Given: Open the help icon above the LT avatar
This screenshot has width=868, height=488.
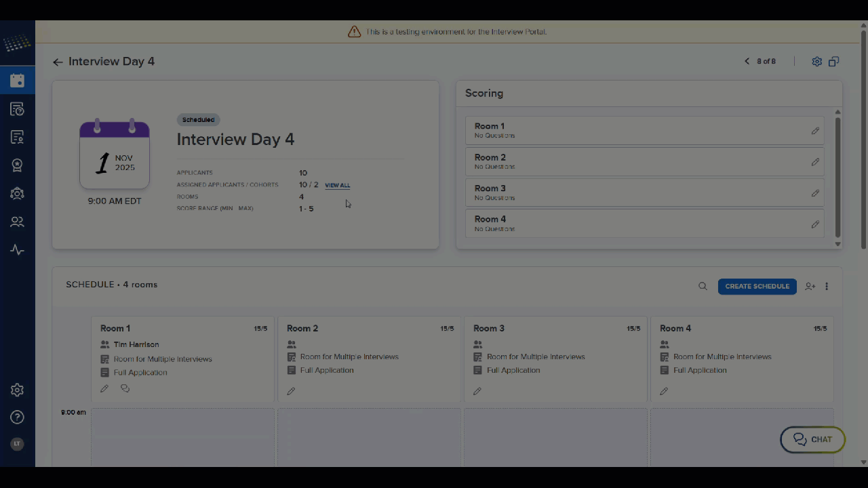Looking at the screenshot, I should [x=17, y=417].
